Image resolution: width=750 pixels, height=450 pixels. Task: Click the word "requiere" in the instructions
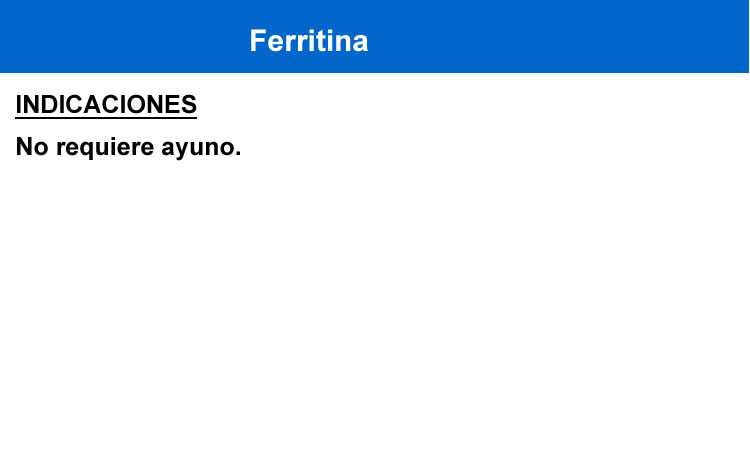pyautogui.click(x=104, y=148)
